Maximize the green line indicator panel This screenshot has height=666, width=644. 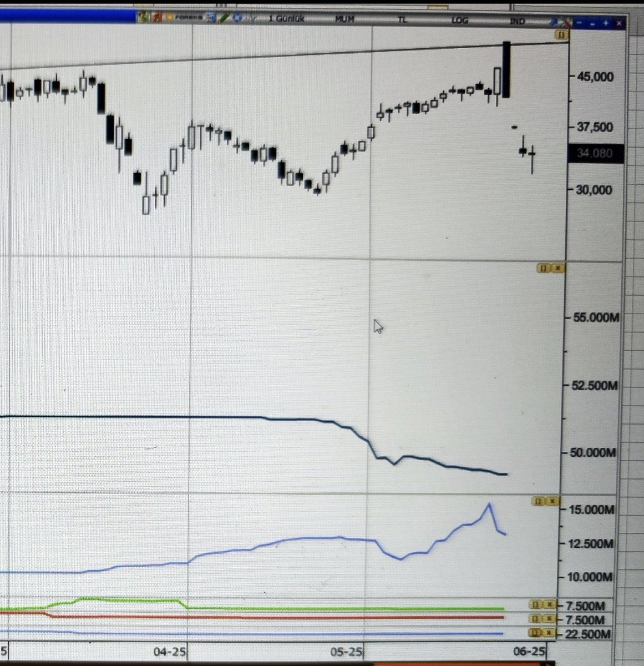[536, 605]
